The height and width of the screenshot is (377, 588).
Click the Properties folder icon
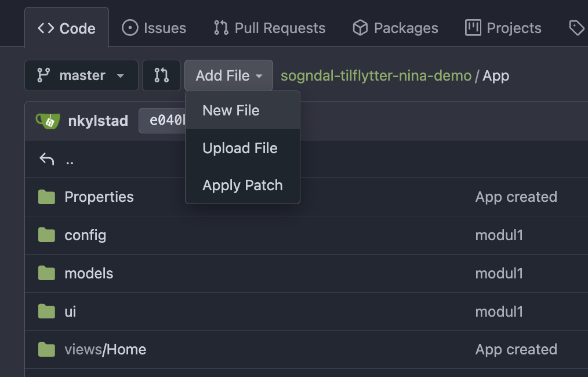[46, 197]
